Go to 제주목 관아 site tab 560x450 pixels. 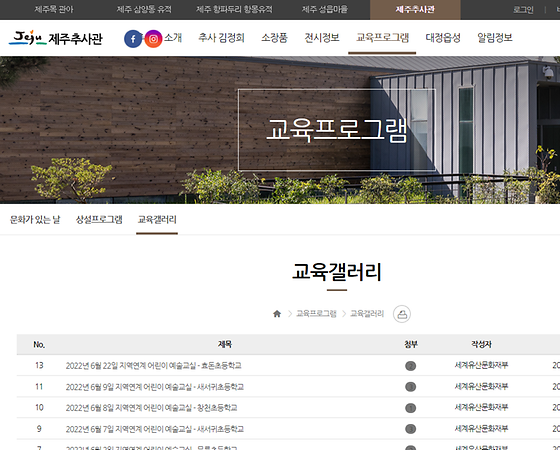tap(54, 9)
